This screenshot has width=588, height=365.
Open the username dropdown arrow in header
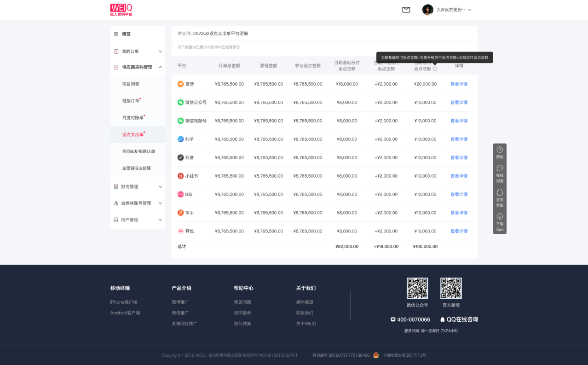click(x=470, y=10)
